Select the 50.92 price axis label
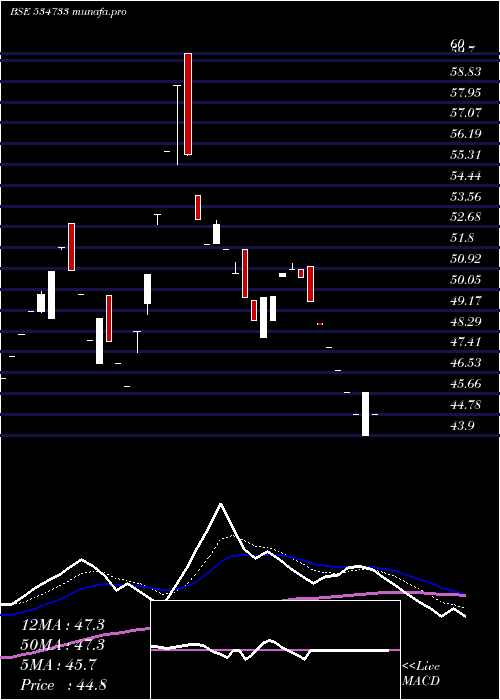This screenshot has width=500, height=700. 465,258
